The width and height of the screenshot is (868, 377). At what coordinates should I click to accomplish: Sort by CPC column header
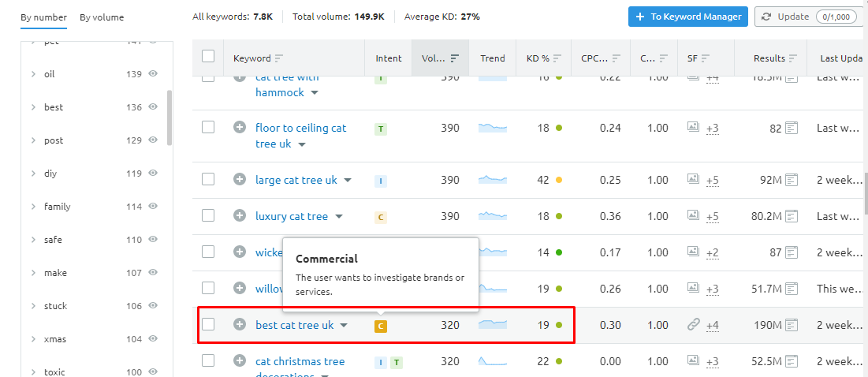pos(601,58)
